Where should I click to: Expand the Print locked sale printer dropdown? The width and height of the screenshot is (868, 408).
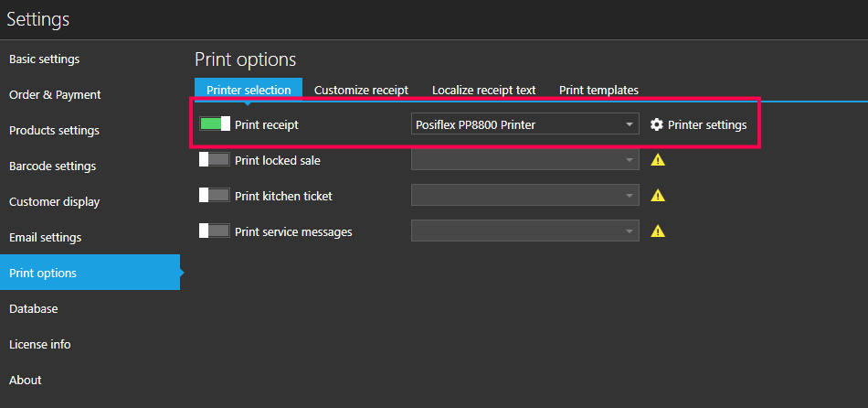[x=524, y=160]
